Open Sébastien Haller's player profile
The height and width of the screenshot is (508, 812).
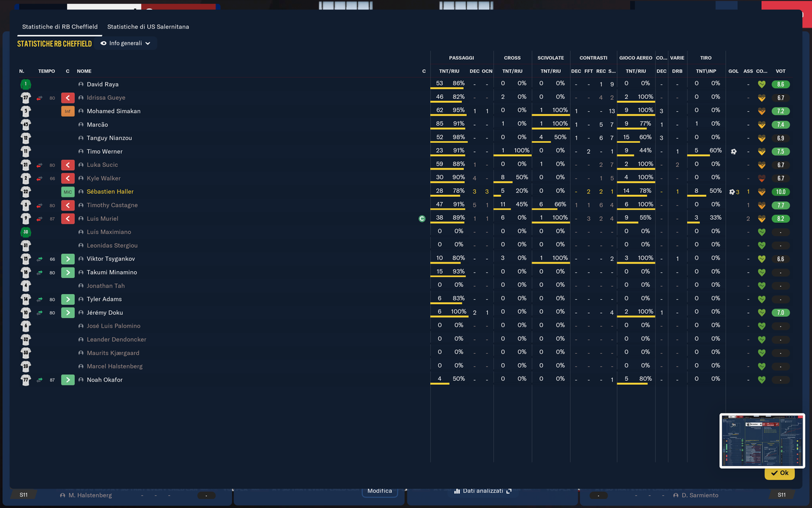point(110,192)
